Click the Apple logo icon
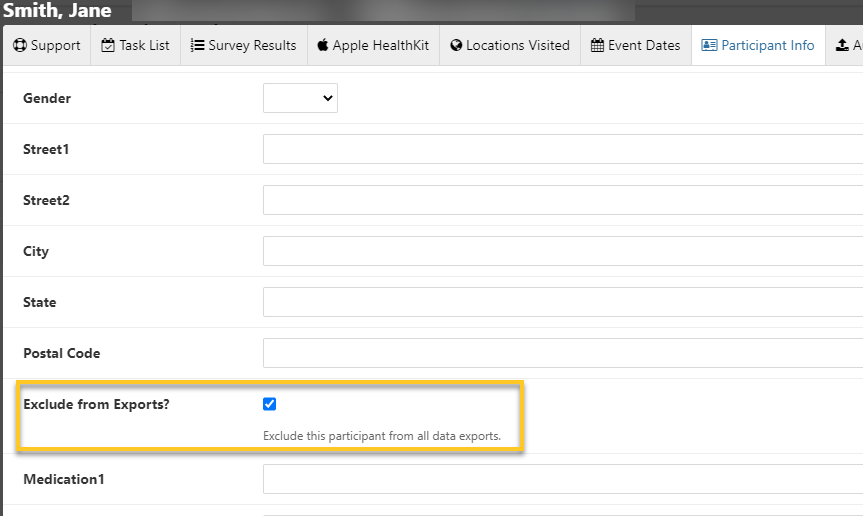Viewport: 863px width, 516px height. pos(323,46)
